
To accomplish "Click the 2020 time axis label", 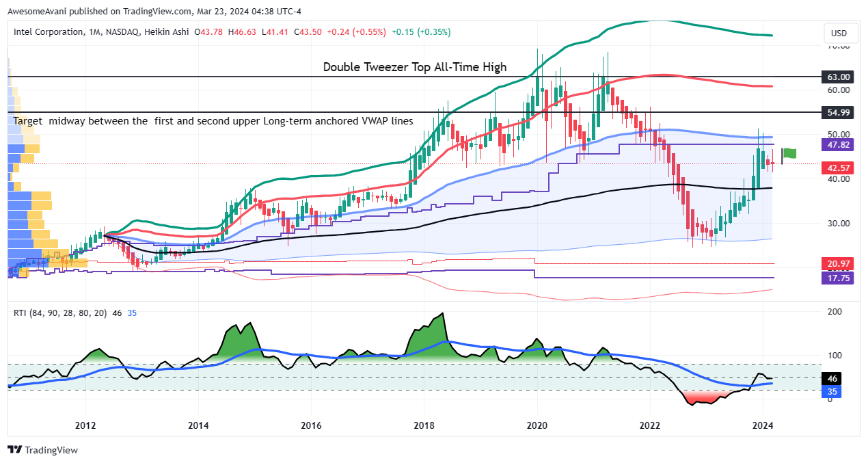I will coord(537,425).
